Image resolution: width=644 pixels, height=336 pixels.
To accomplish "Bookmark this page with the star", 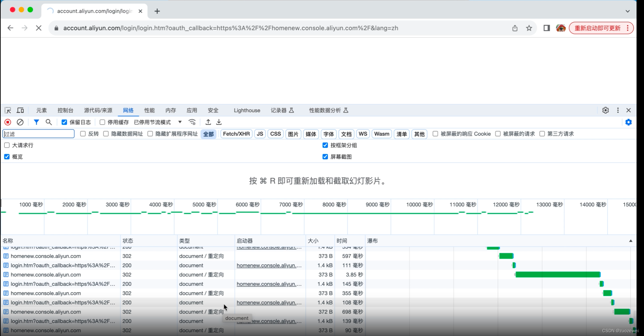I will [529, 28].
